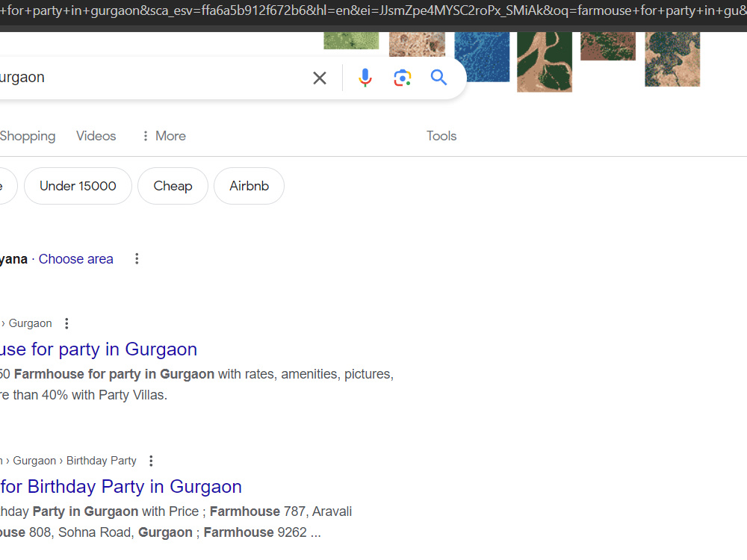This screenshot has width=747, height=560.
Task: Apply the Airbnb filter chip
Action: click(x=249, y=186)
